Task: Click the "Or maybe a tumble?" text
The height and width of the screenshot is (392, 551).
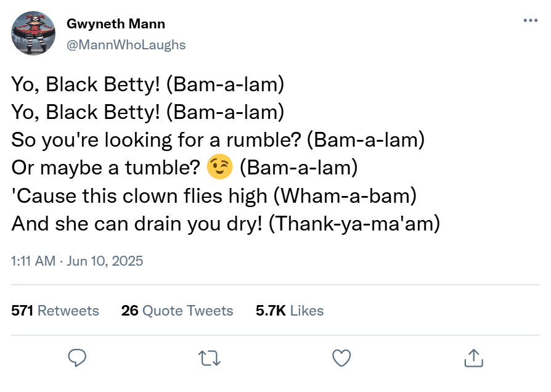Action: tap(107, 168)
